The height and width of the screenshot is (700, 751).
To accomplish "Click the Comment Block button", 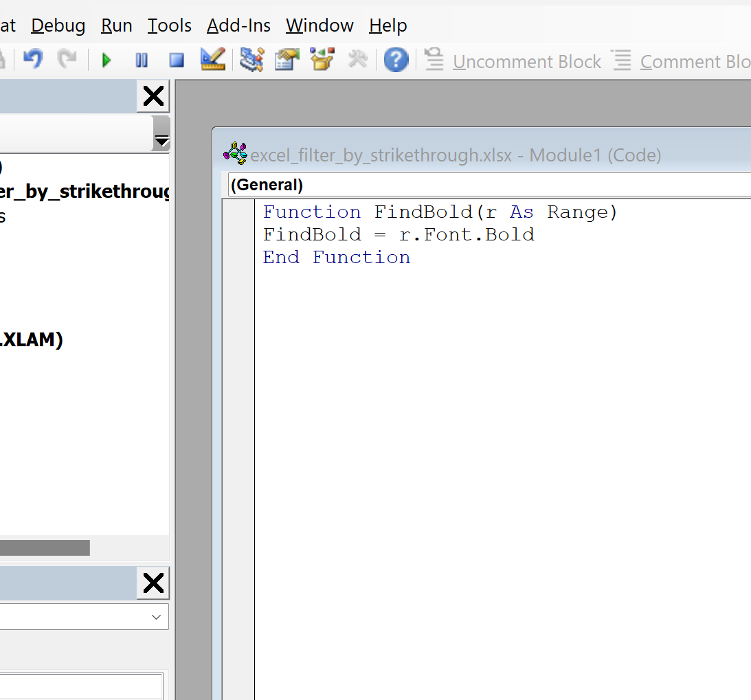I will tap(687, 61).
